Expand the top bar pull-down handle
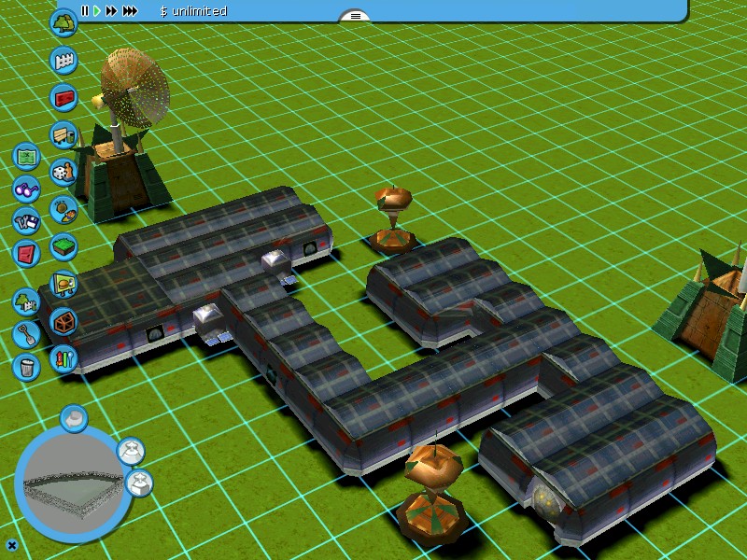Image resolution: width=747 pixels, height=560 pixels. [x=354, y=16]
